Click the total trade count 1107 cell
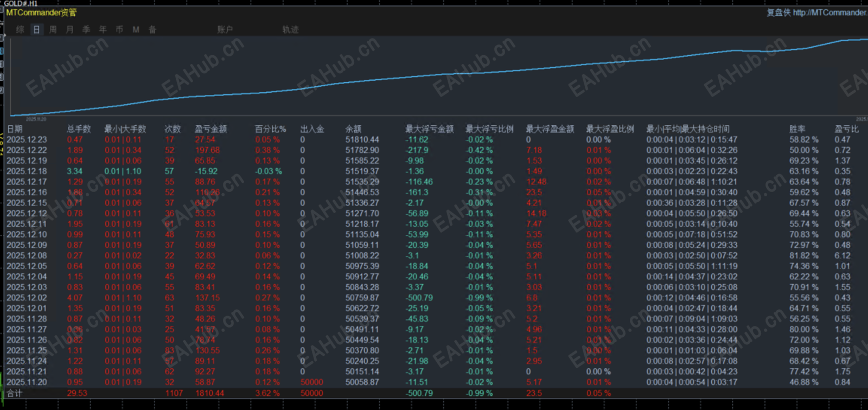The width and height of the screenshot is (868, 410). [x=174, y=393]
